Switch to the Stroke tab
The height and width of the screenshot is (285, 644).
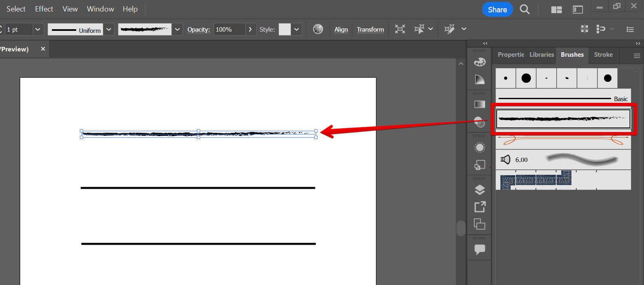(x=603, y=55)
